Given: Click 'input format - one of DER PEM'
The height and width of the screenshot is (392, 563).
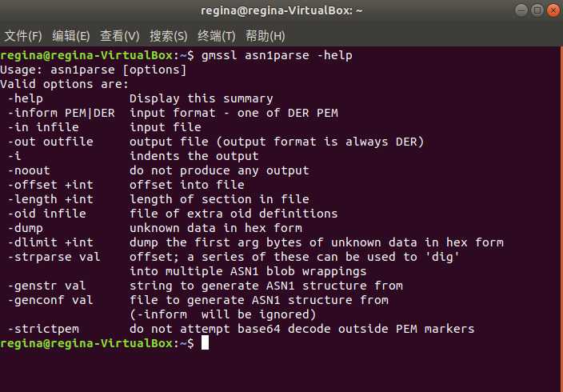Looking at the screenshot, I should click(x=234, y=113).
